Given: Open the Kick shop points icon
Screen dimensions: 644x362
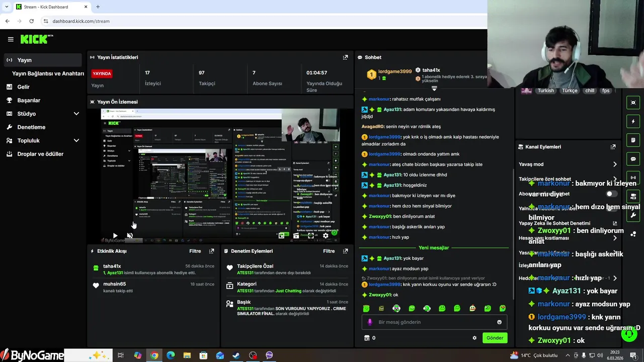Looking at the screenshot, I should (367, 338).
